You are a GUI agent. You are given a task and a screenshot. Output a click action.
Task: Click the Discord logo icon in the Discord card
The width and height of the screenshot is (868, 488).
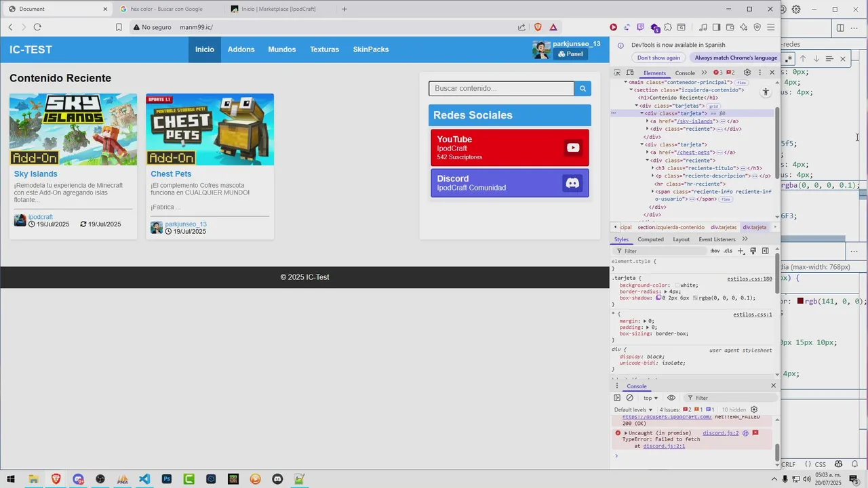(x=573, y=183)
